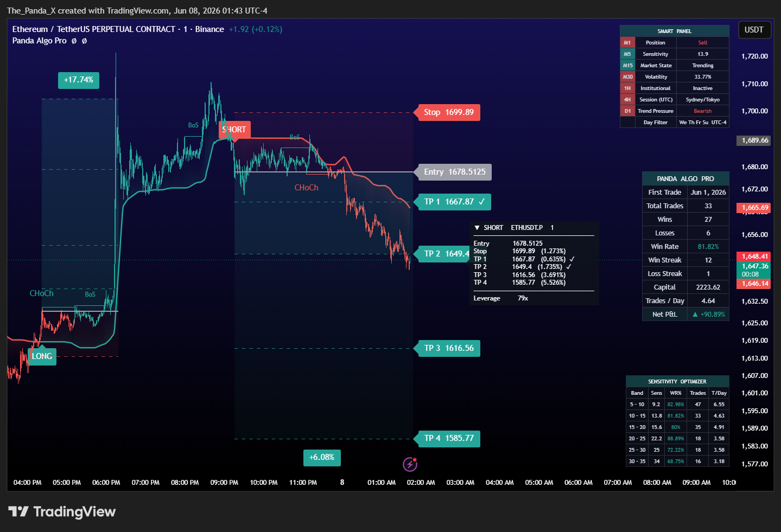Click the +17.74% profit label
The image size is (781, 532).
[79, 80]
